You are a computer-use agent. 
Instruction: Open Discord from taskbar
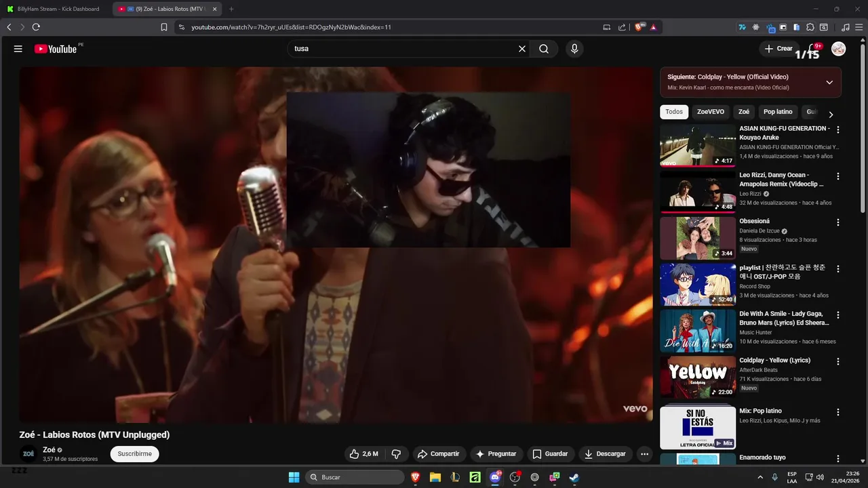point(495,477)
